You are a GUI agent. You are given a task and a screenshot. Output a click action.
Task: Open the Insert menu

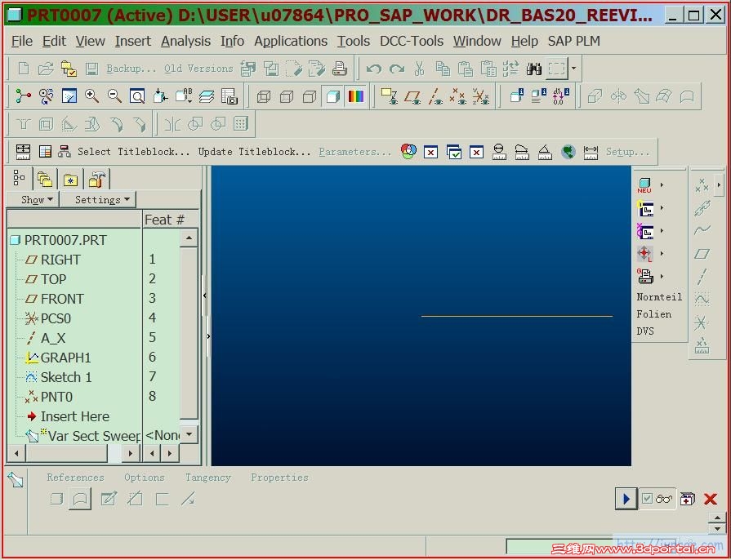click(133, 41)
